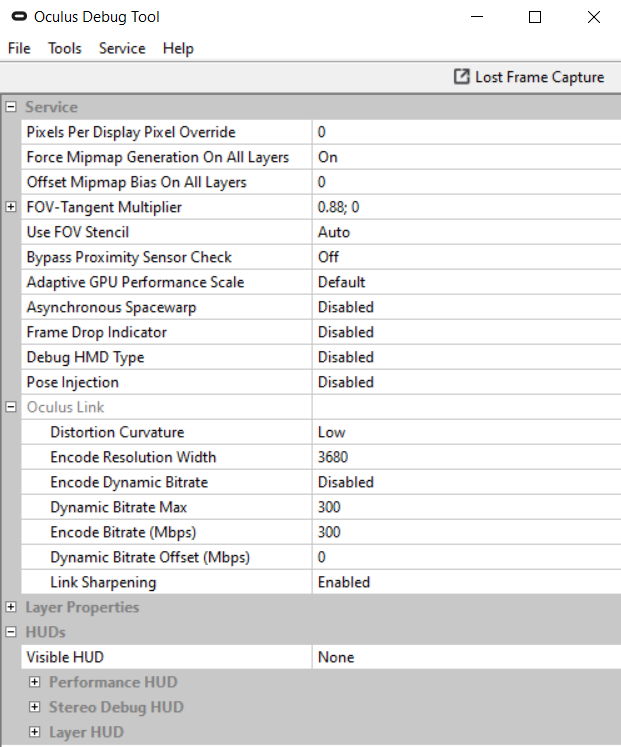
Task: Change Debug HMD Type Disabled value
Action: click(x=467, y=357)
